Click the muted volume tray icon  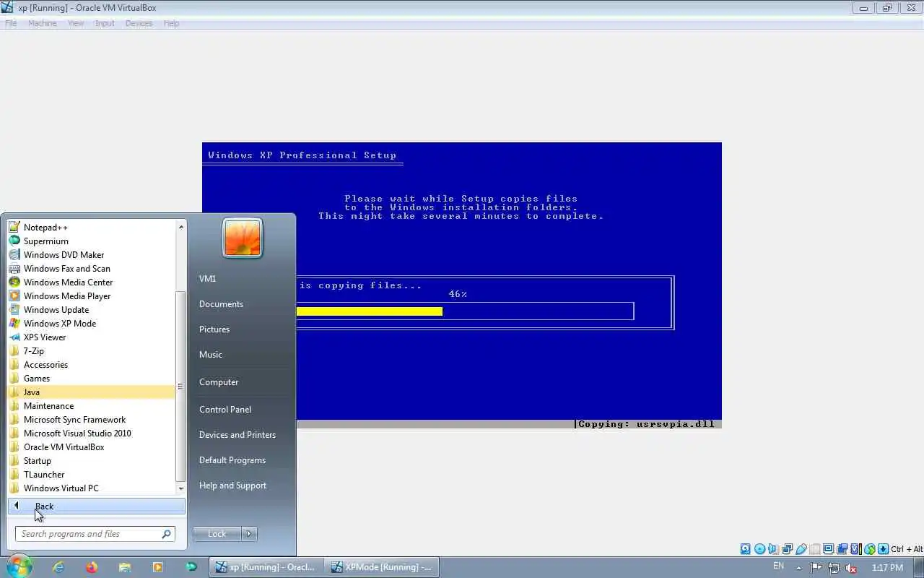(851, 568)
